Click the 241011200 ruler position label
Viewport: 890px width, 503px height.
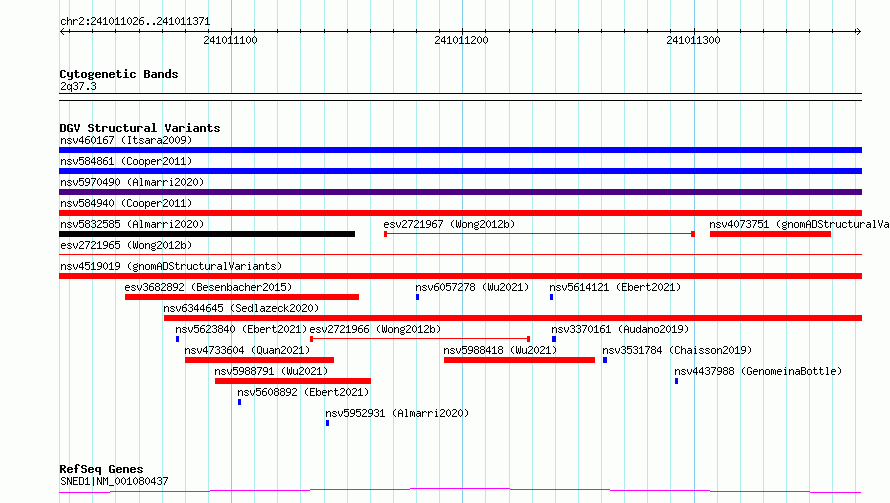point(461,40)
